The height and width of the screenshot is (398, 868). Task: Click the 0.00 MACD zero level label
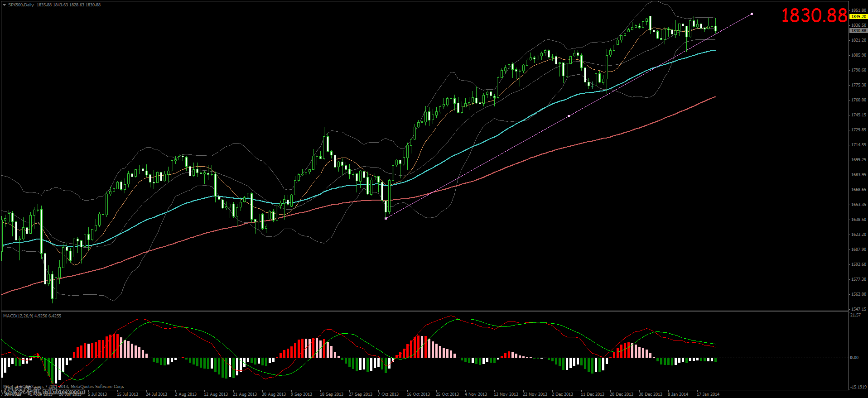pos(854,358)
